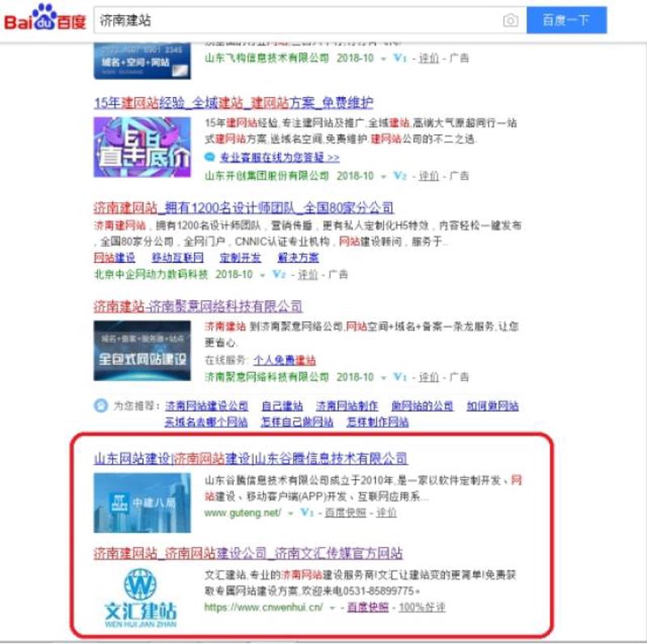Open 济南建站-济南聚意网络科技有限公司 title
The image size is (647, 644).
pyautogui.click(x=198, y=307)
